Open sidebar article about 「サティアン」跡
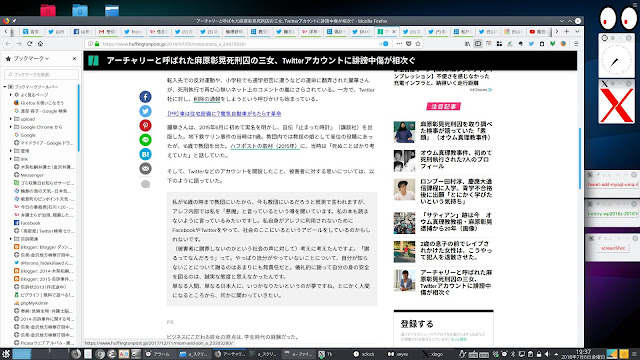640x360 pixels. (x=456, y=222)
